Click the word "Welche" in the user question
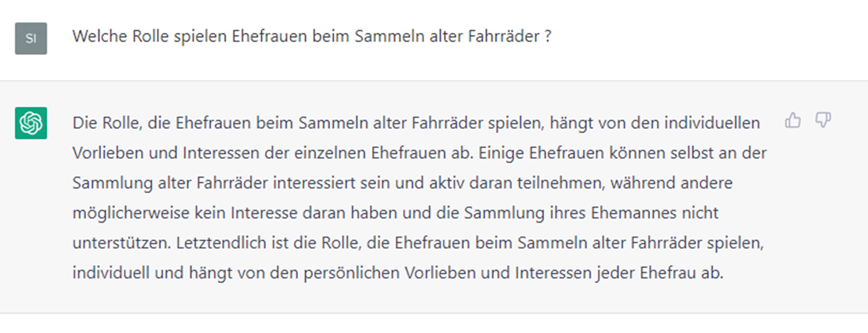The image size is (868, 333). coord(95,37)
